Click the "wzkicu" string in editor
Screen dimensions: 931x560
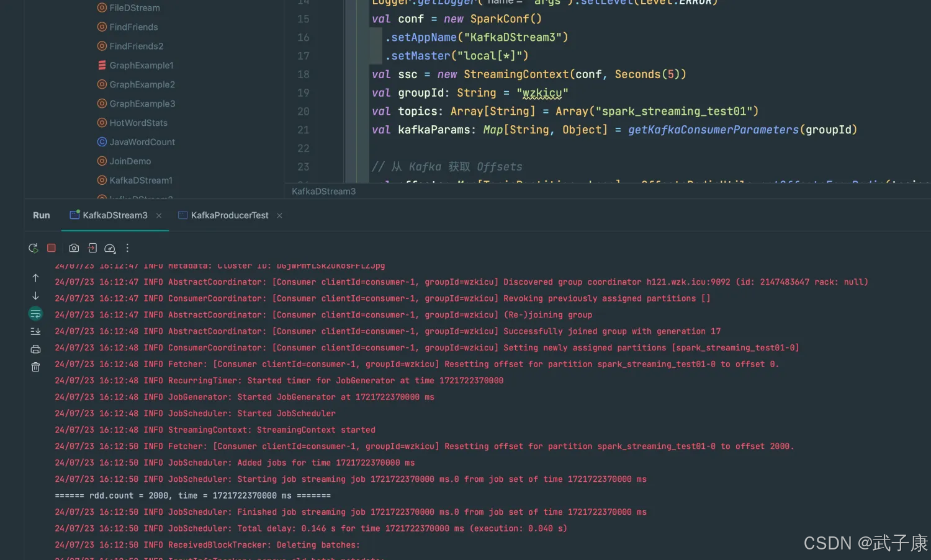(x=542, y=93)
